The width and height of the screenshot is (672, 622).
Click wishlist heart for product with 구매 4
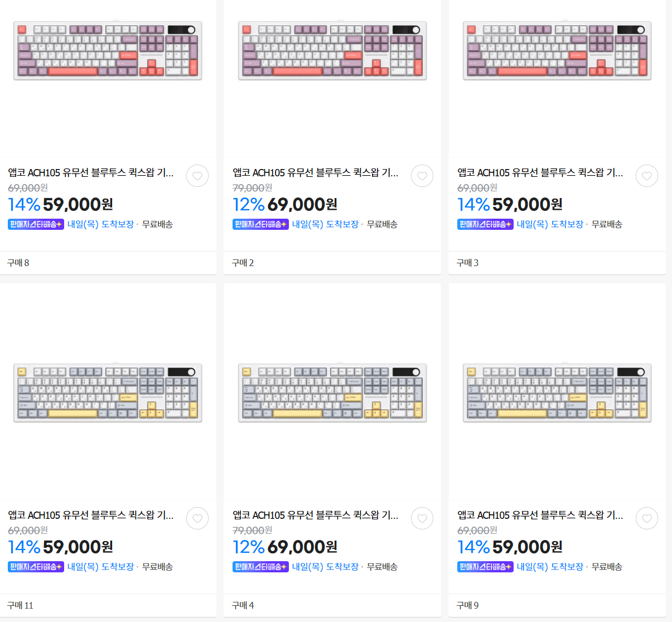[422, 518]
